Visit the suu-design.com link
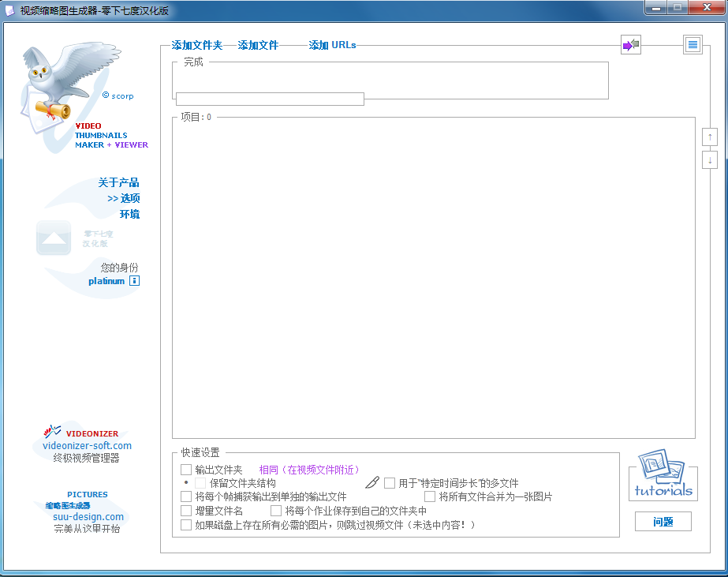Viewport: 728px width, 577px height. [x=88, y=516]
